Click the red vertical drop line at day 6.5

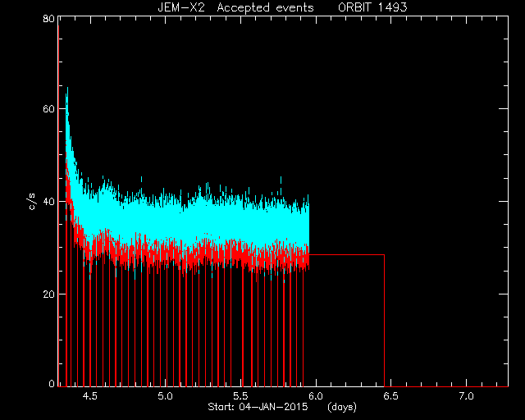point(385,321)
